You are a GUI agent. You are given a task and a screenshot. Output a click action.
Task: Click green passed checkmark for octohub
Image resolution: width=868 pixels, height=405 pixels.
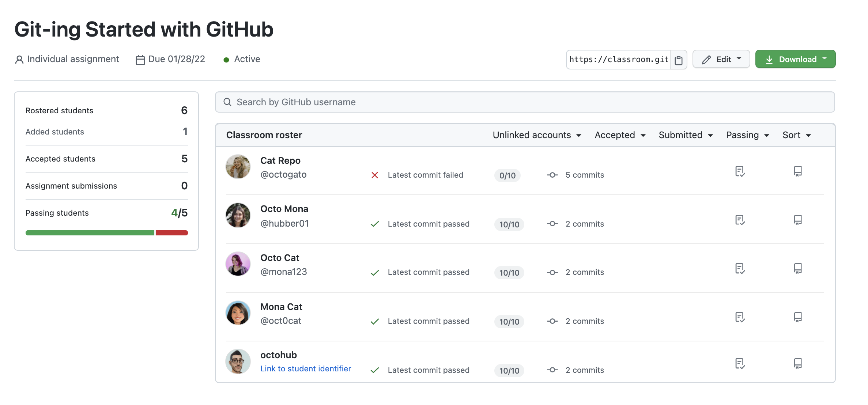375,370
